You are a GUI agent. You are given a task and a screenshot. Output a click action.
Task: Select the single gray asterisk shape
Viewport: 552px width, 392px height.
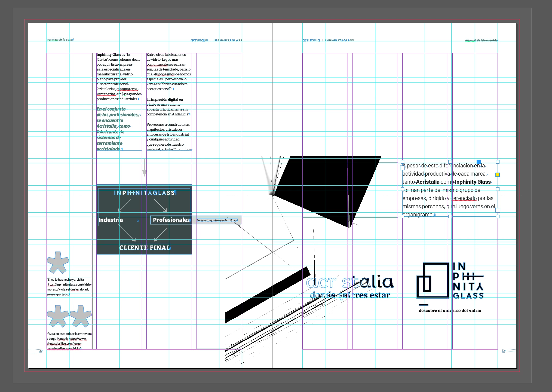(58, 262)
